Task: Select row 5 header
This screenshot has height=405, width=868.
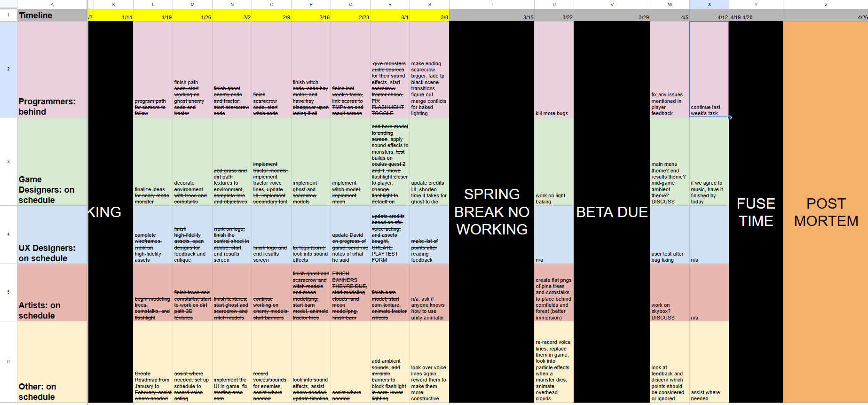Action: [x=8, y=292]
